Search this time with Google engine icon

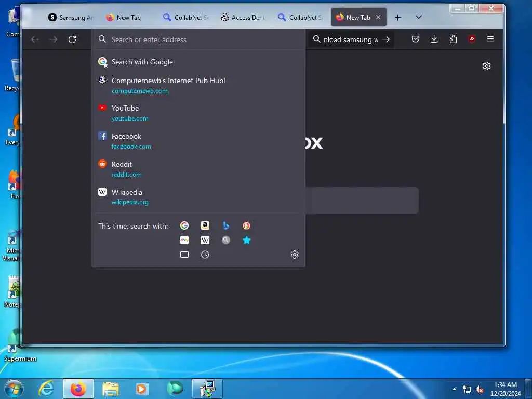pos(184,225)
